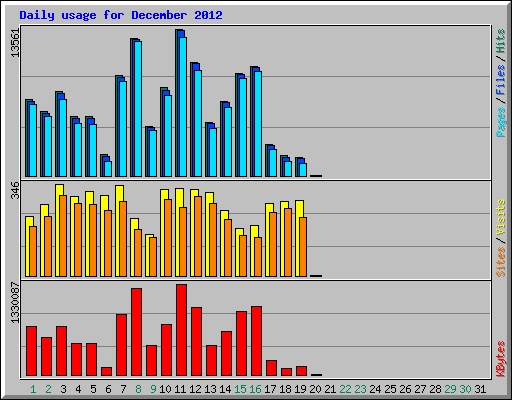Click day label 12 on the x-axis
Screen dimensions: 512x400
pyautogui.click(x=195, y=389)
